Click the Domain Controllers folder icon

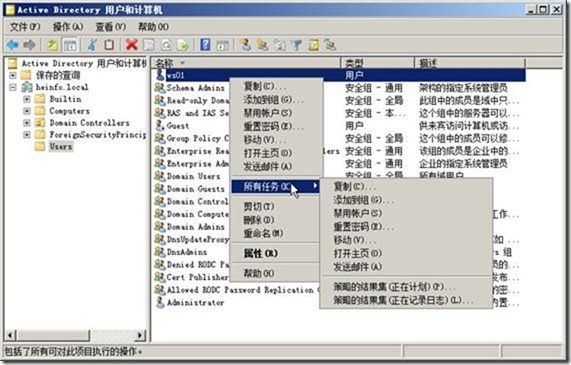pos(40,122)
